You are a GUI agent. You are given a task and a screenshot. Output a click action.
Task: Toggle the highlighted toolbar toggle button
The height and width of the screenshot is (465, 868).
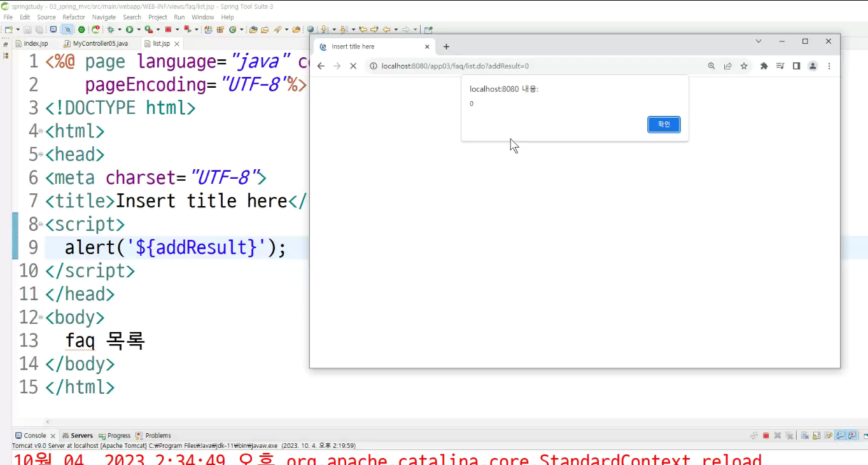click(67, 29)
